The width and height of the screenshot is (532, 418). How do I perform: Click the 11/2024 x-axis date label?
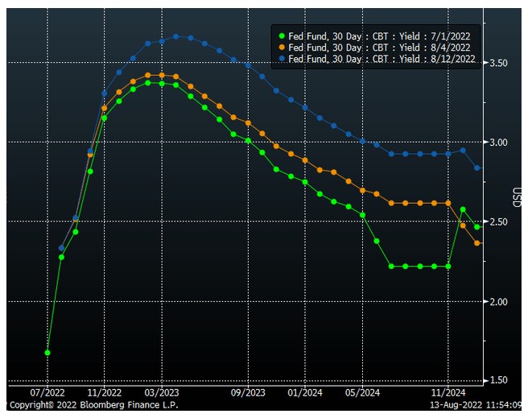pyautogui.click(x=448, y=393)
